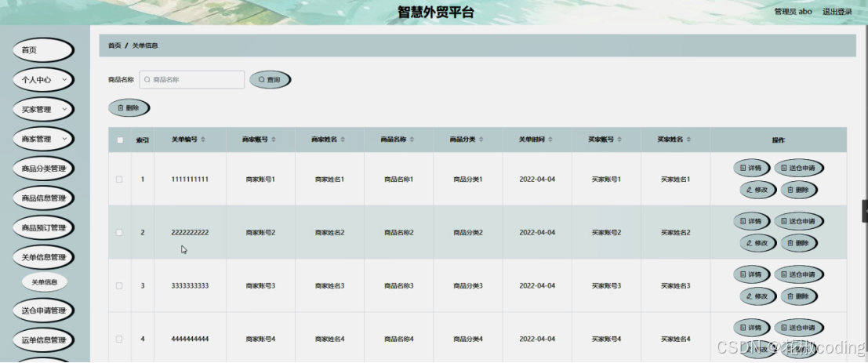Click 关单时间 cell in row 1111111111

click(x=537, y=180)
